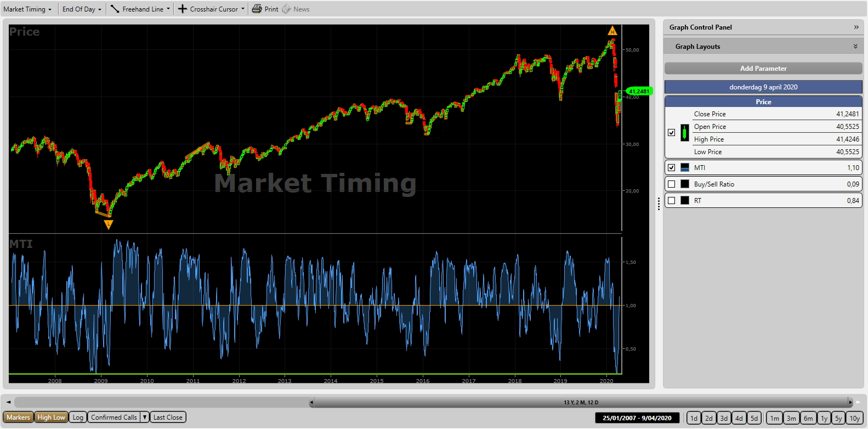Enable the RT parameter checkbox
868x429 pixels.
coord(672,200)
